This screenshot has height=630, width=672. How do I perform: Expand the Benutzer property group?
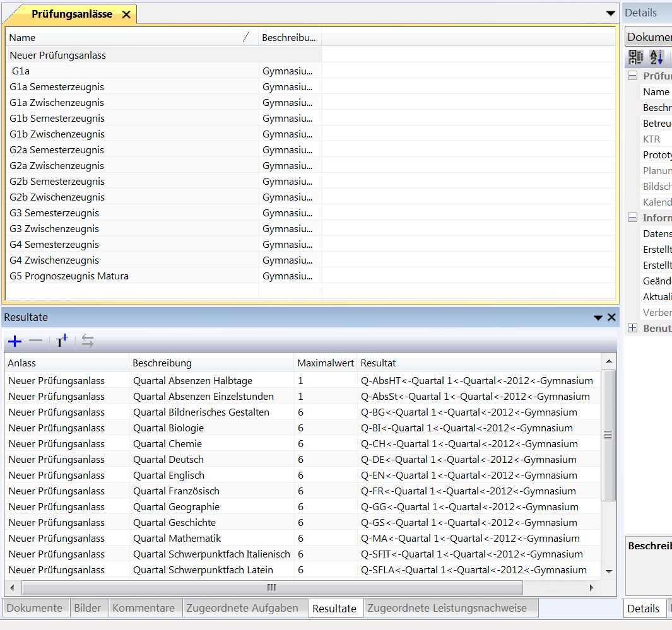click(x=632, y=329)
